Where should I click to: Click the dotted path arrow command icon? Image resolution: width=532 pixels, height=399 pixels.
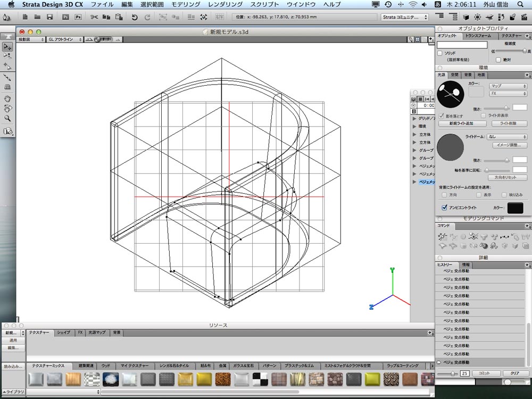[504, 237]
